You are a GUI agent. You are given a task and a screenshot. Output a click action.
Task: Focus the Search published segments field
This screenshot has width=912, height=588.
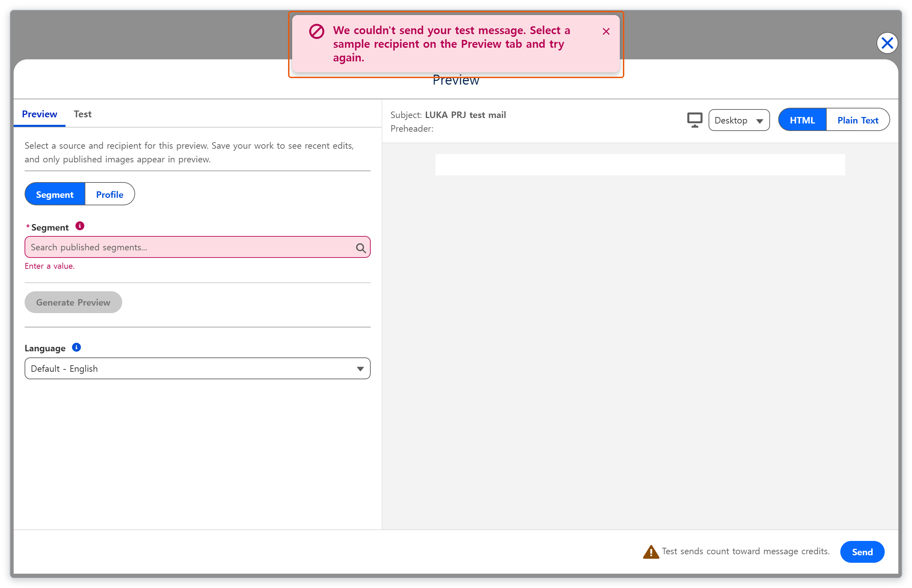pyautogui.click(x=198, y=247)
